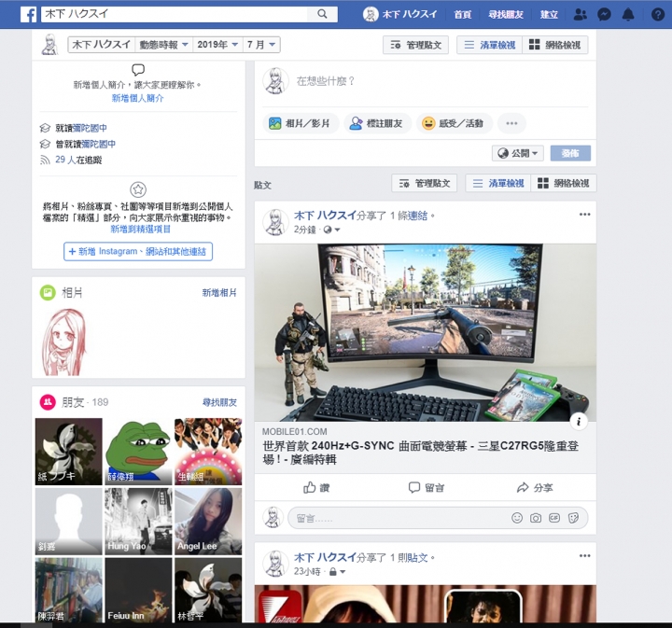This screenshot has width=672, height=628.
Task: Click the search magnifier icon
Action: tap(322, 14)
